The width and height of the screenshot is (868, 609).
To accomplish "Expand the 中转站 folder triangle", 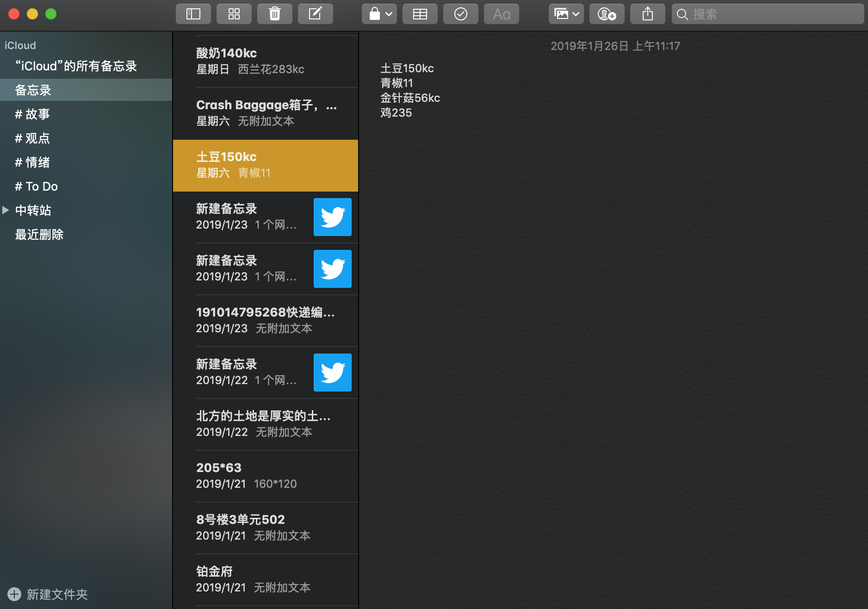I will click(6, 210).
